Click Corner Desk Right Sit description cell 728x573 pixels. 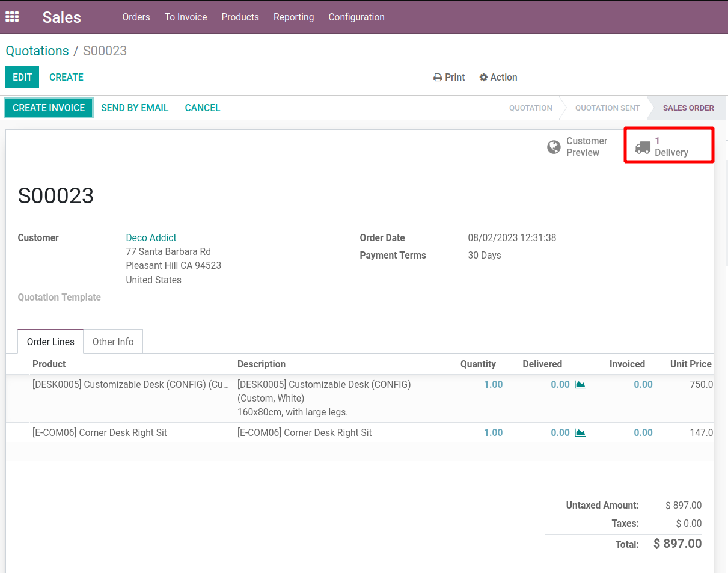coord(305,432)
